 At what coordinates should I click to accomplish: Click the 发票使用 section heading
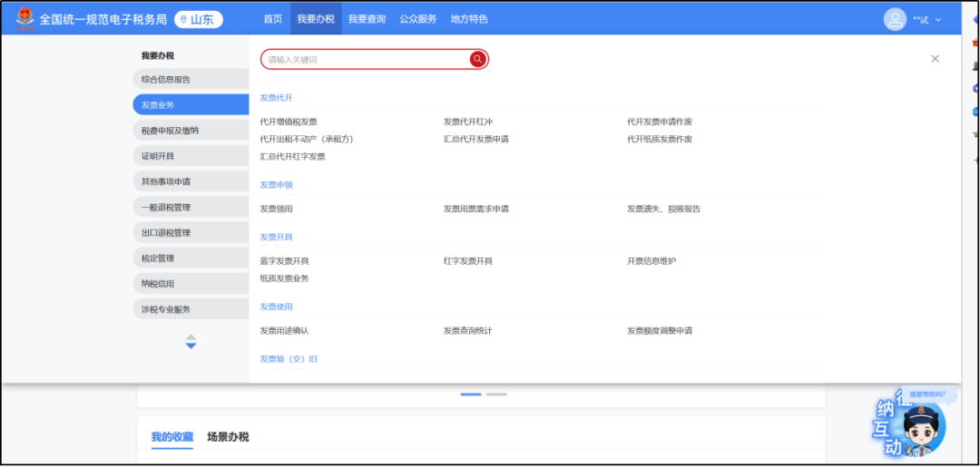tap(276, 306)
